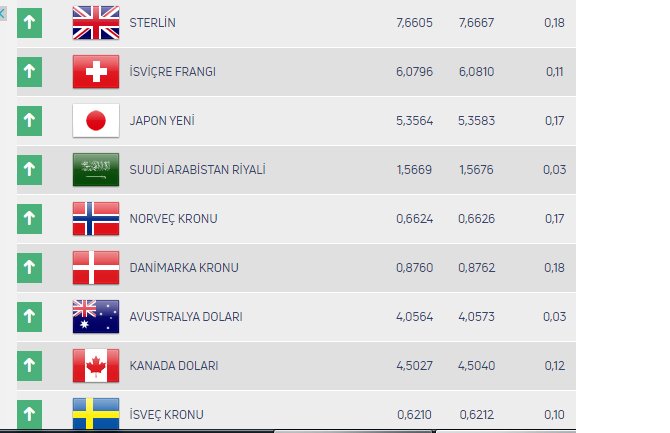Click the Danish flag icon
670x433 pixels.
click(x=96, y=267)
